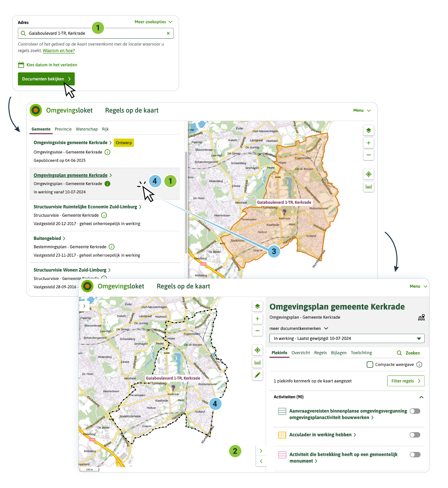Click map-marker icon beside Omgevingsplan subtitle
The image size is (448, 488).
421,317
